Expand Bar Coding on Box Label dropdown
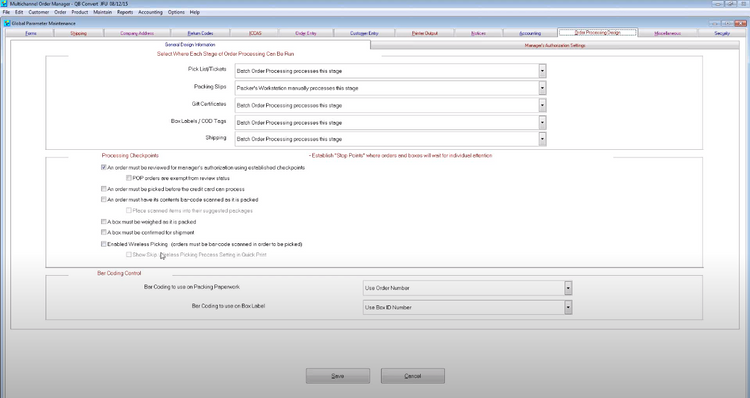 click(x=568, y=307)
